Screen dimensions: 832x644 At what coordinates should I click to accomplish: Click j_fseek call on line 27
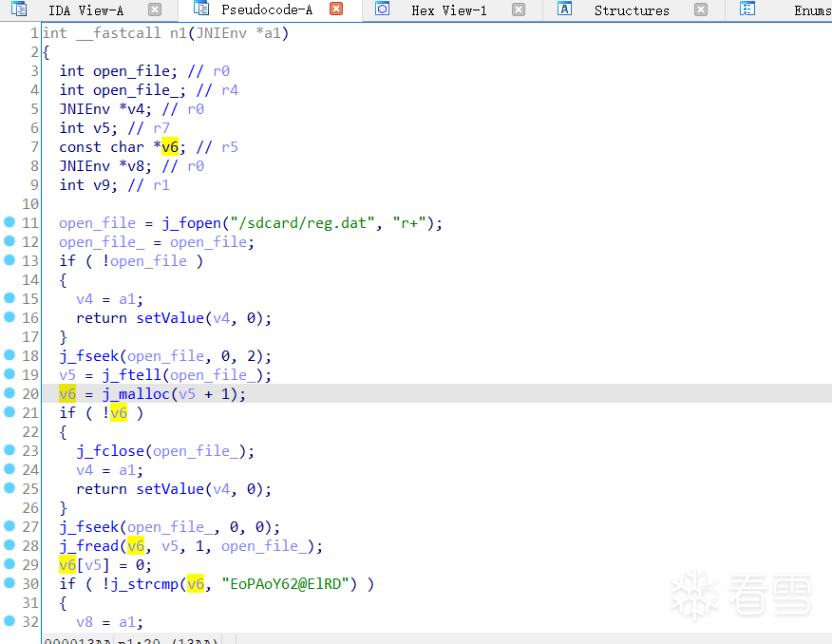pos(89,527)
